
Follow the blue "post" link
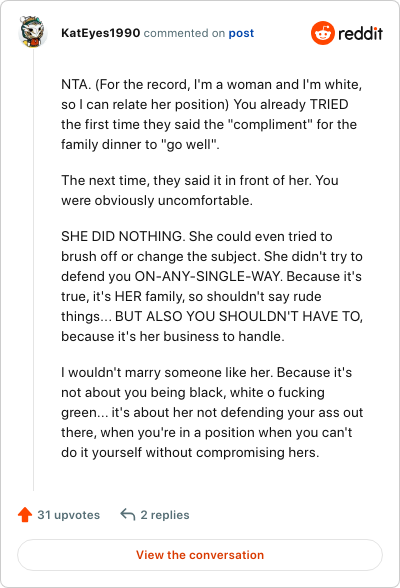click(x=241, y=33)
